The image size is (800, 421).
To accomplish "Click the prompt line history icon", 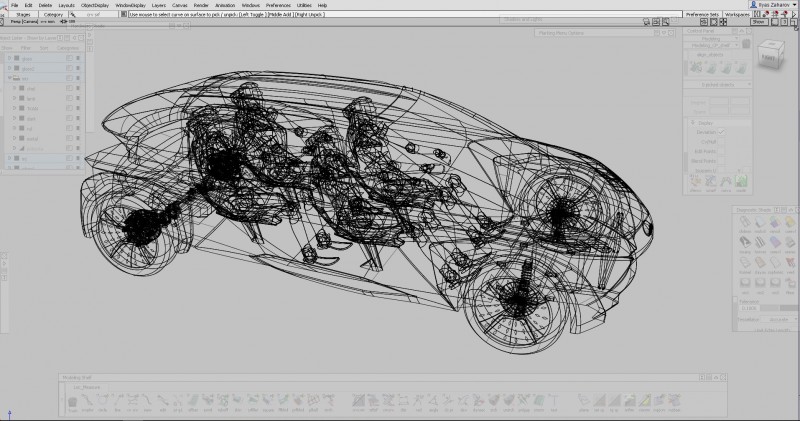I will (x=123, y=14).
